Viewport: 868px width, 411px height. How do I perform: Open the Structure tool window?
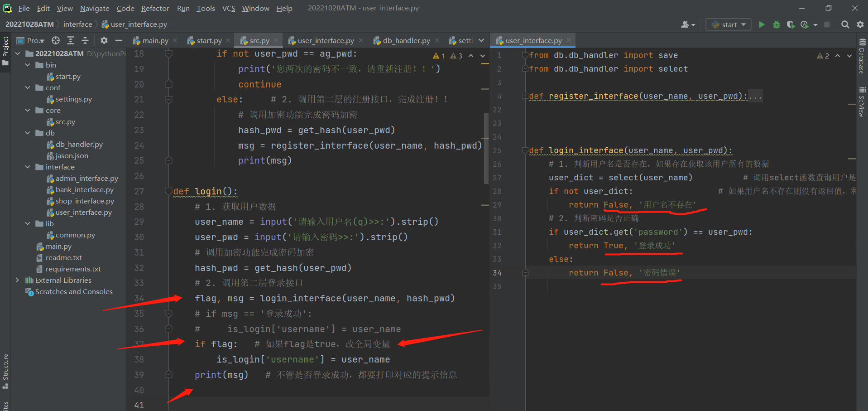(5, 372)
